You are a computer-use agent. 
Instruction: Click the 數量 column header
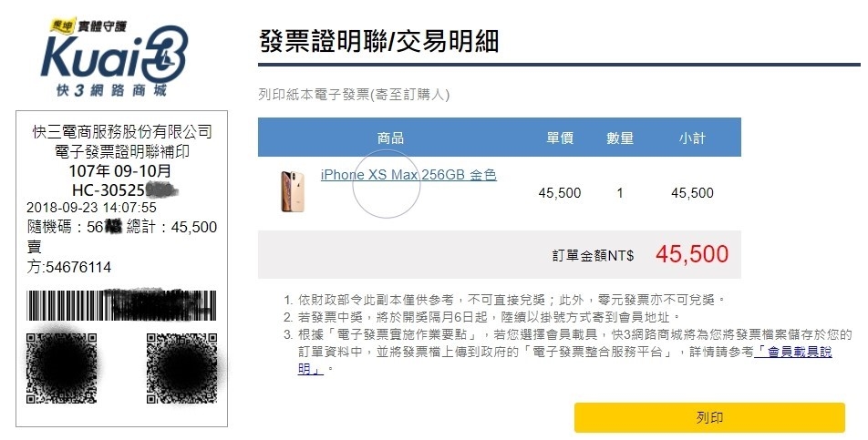click(619, 138)
